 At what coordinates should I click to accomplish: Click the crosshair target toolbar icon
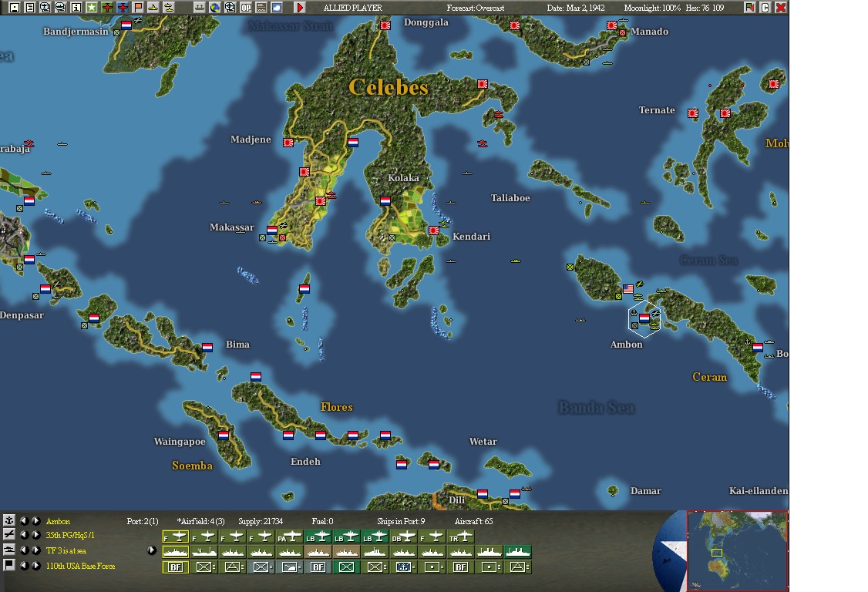(230, 8)
